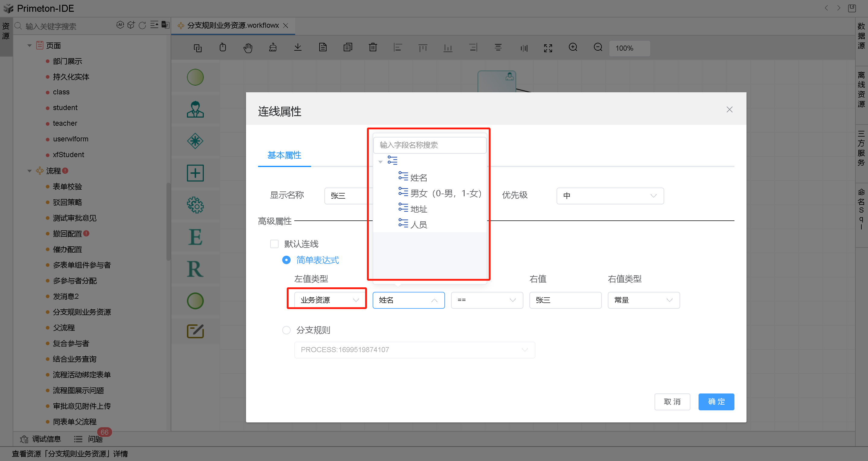The height and width of the screenshot is (461, 868).
Task: Click the 取消 cancel button
Action: 672,402
